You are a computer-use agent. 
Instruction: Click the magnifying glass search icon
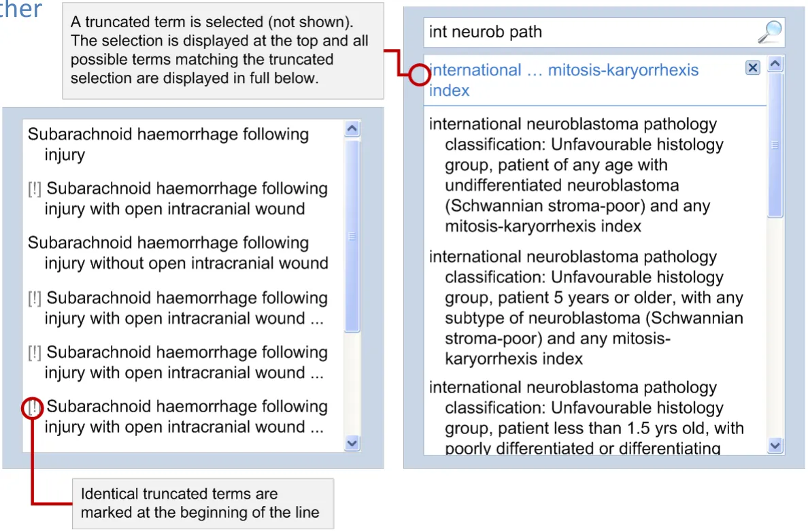tap(769, 31)
